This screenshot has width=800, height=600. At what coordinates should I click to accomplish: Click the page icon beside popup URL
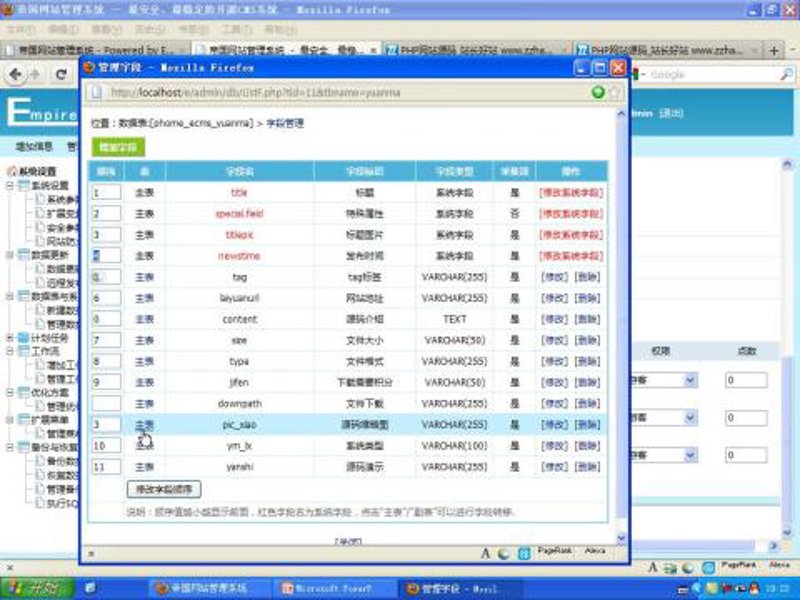click(97, 92)
